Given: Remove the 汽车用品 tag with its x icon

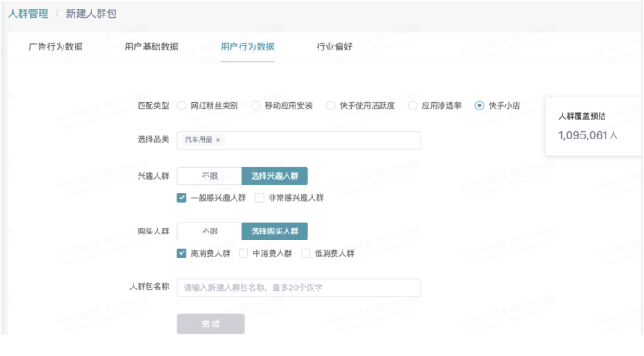Looking at the screenshot, I should (218, 140).
